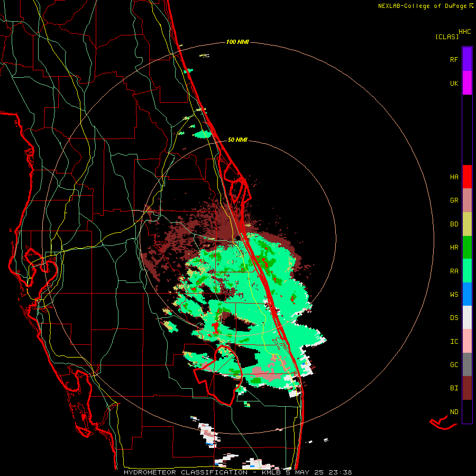
Task: Click the HA legend label
Action: (x=454, y=177)
